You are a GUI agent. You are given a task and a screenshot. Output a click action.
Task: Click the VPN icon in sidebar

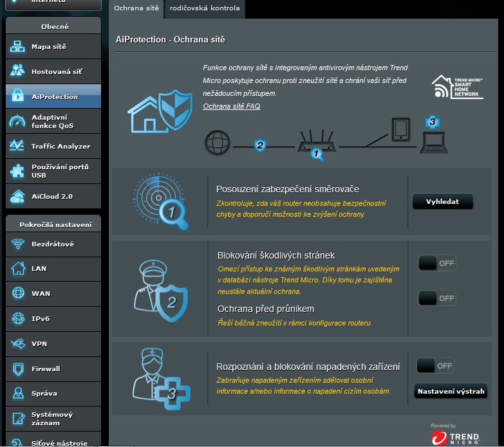point(17,344)
